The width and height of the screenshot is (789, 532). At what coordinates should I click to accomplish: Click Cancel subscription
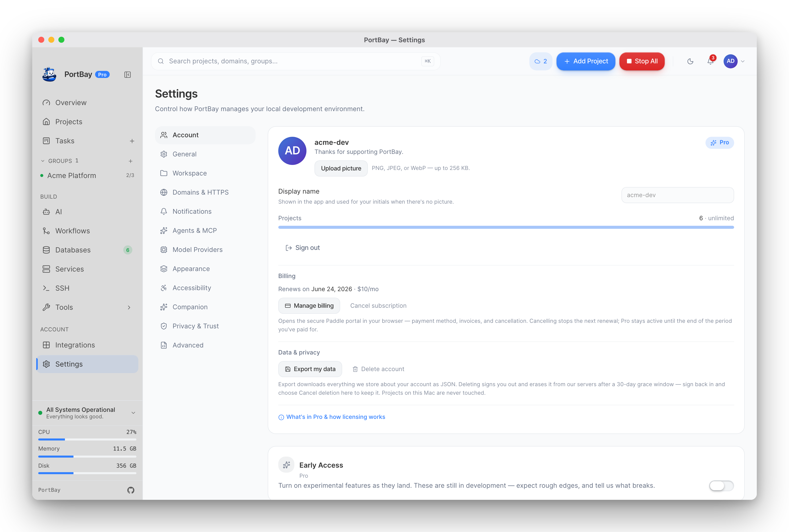click(x=378, y=306)
